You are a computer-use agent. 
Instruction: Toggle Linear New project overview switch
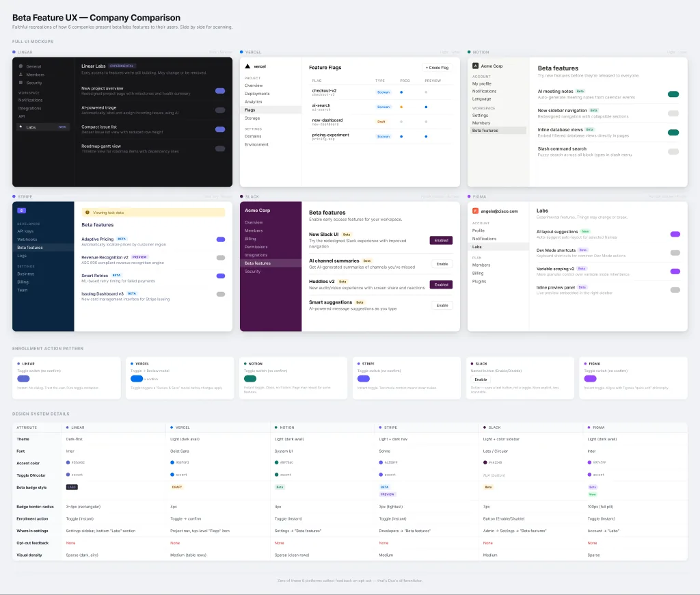pos(220,91)
